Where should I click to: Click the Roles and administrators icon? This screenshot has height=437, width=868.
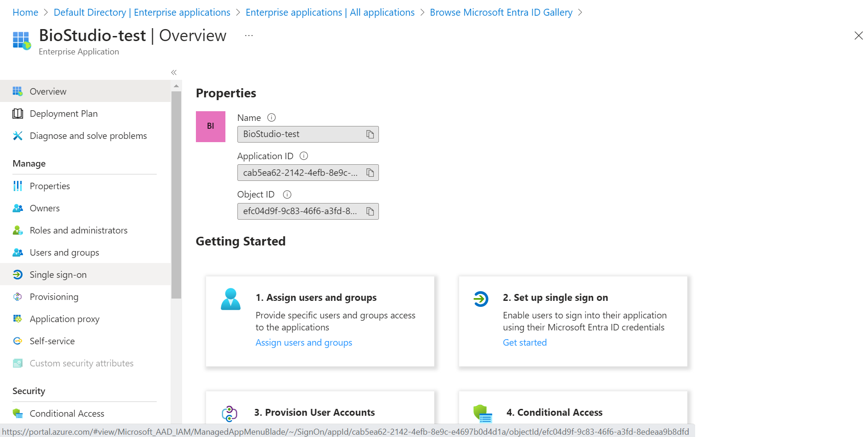click(x=18, y=230)
